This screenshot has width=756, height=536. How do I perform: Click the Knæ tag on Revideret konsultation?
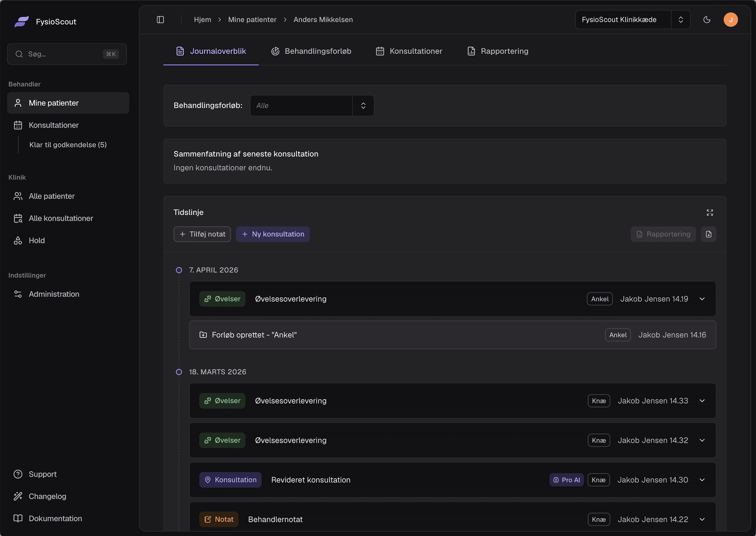(x=598, y=480)
